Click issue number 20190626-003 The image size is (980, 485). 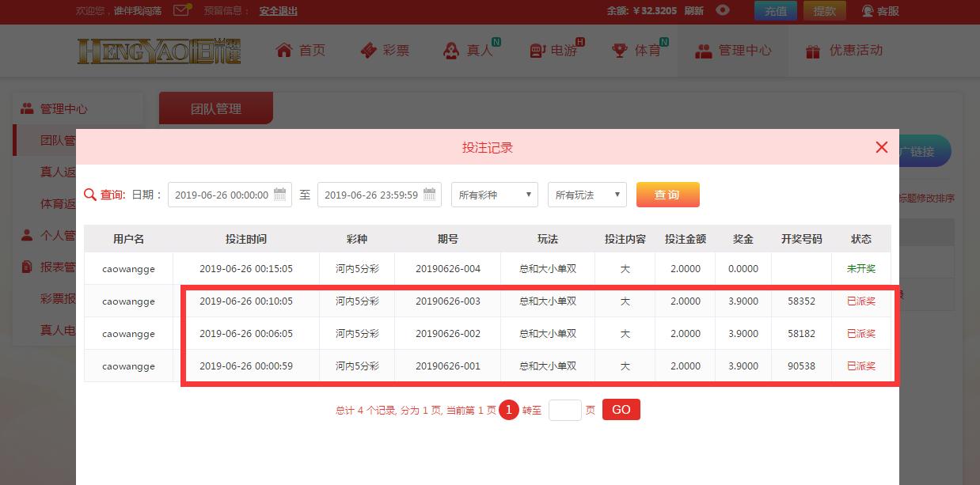point(448,301)
